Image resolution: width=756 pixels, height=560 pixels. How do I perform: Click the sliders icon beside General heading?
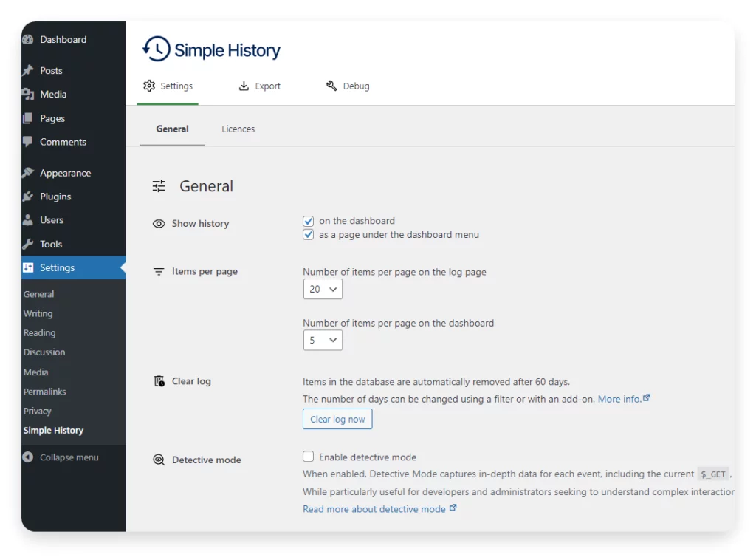point(159,186)
